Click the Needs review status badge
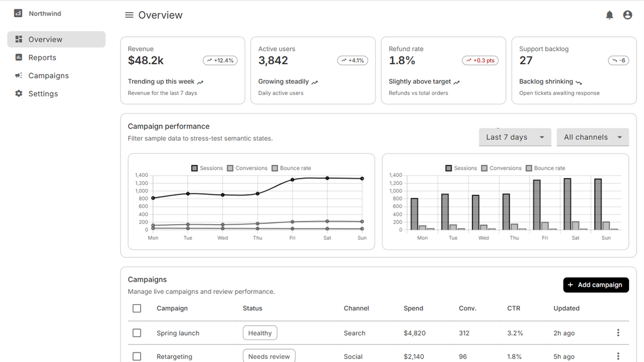This screenshot has width=644, height=362. pyautogui.click(x=269, y=356)
